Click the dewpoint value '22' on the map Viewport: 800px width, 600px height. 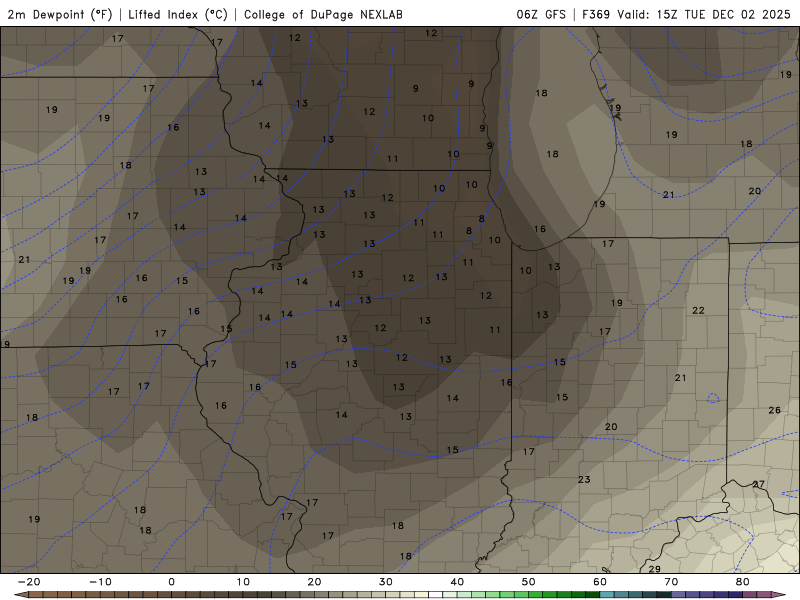point(698,310)
